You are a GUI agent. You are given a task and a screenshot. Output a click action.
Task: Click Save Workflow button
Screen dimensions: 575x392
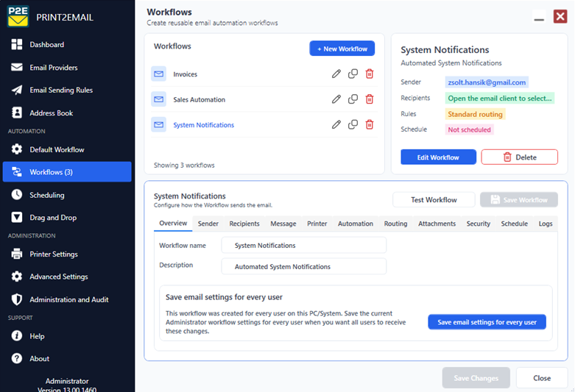coord(519,199)
